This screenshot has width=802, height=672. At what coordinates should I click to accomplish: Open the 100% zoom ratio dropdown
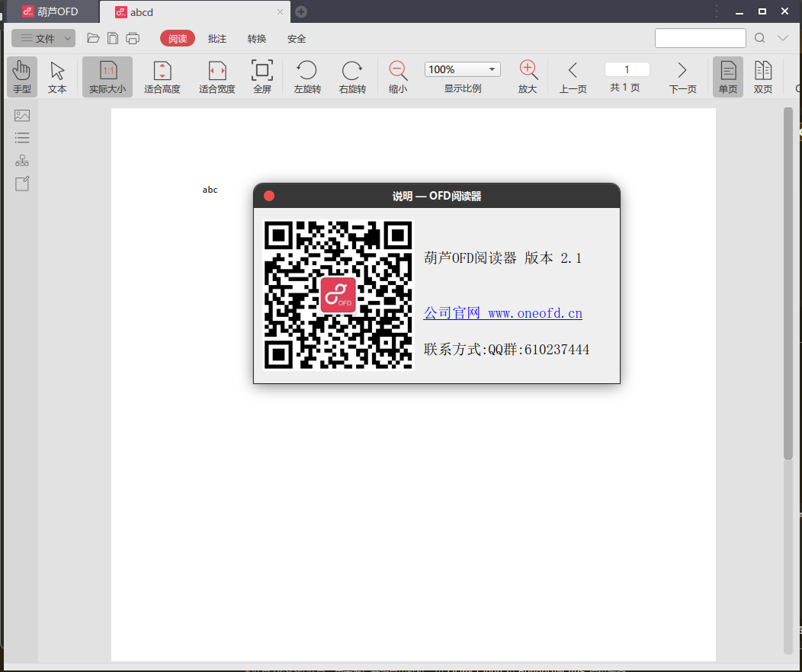tap(463, 69)
